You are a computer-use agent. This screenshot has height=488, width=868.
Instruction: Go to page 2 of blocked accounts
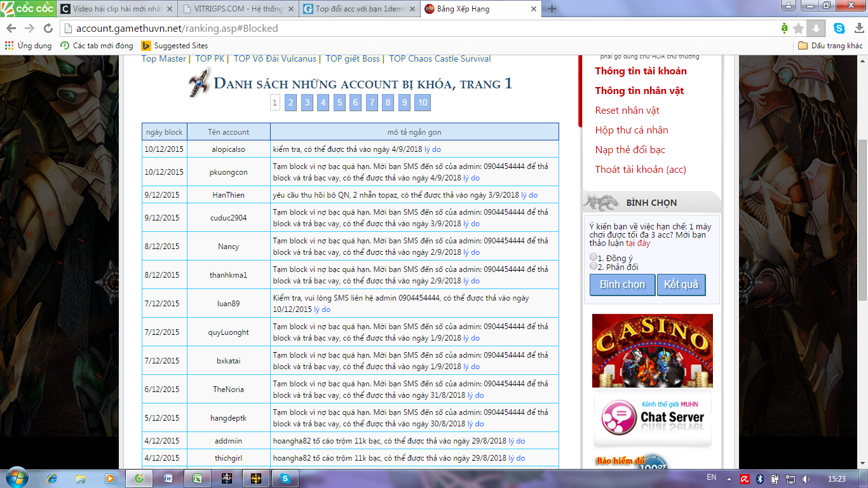pos(290,103)
